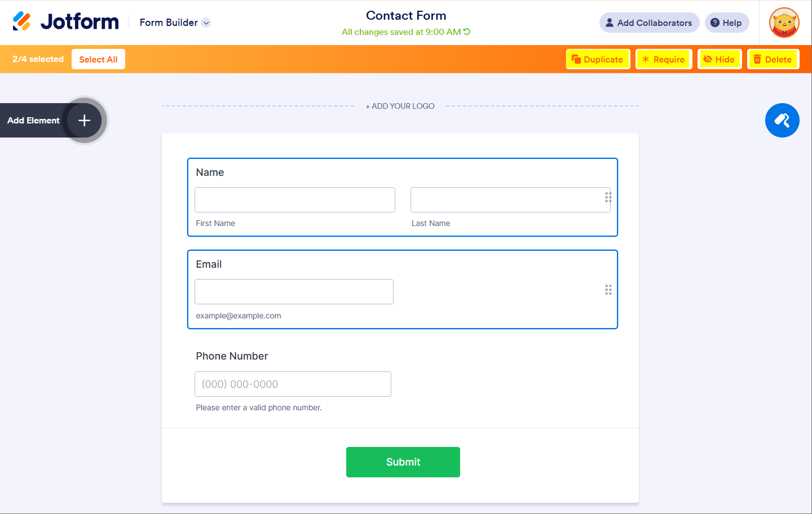Click the First Name input box
812x514 pixels.
[x=294, y=200]
